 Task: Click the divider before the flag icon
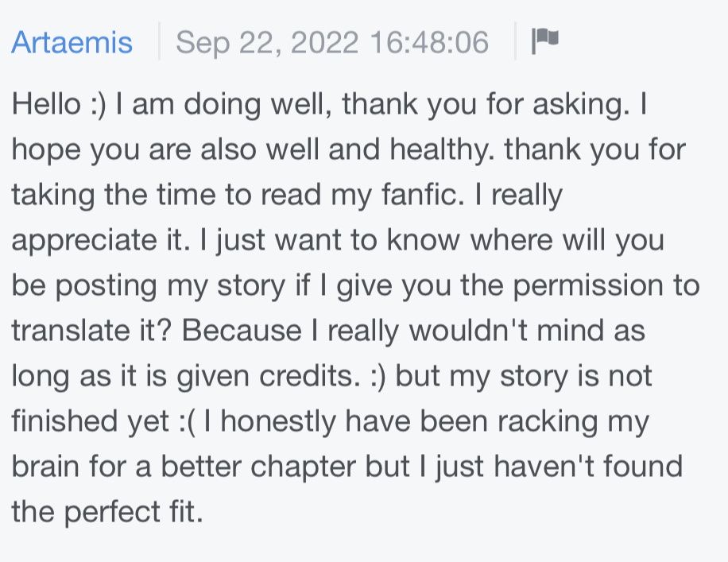click(515, 41)
